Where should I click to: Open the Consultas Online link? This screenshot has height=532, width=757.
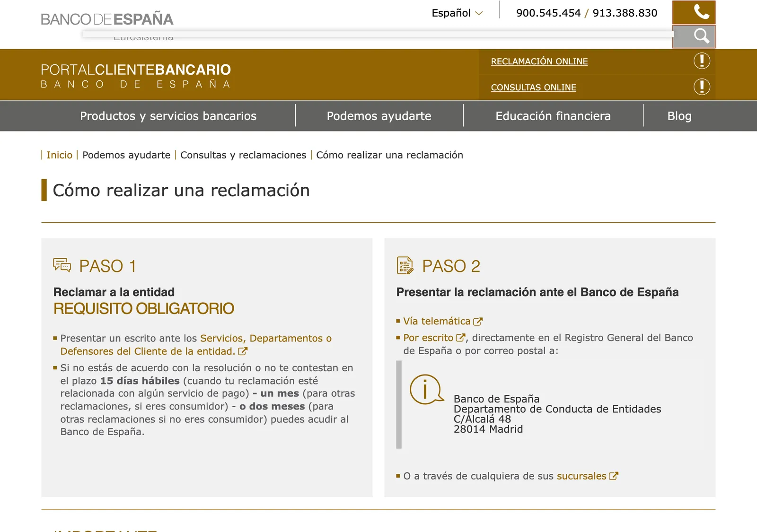pos(533,87)
